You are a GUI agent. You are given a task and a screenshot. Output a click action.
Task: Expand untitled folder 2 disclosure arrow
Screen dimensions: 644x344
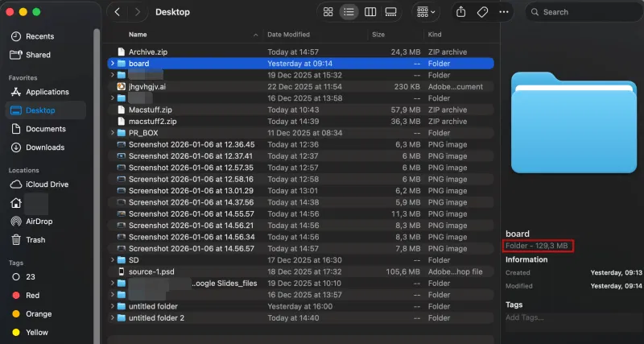point(112,317)
